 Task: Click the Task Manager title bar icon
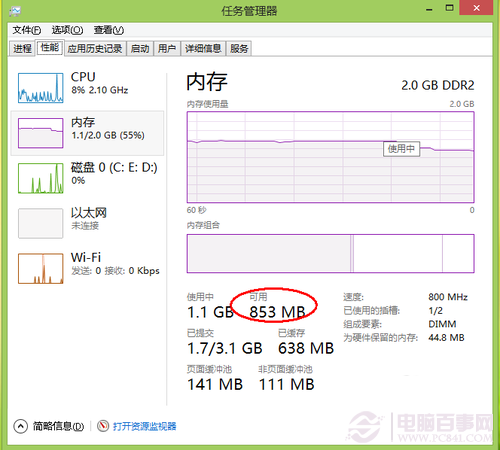(x=15, y=11)
